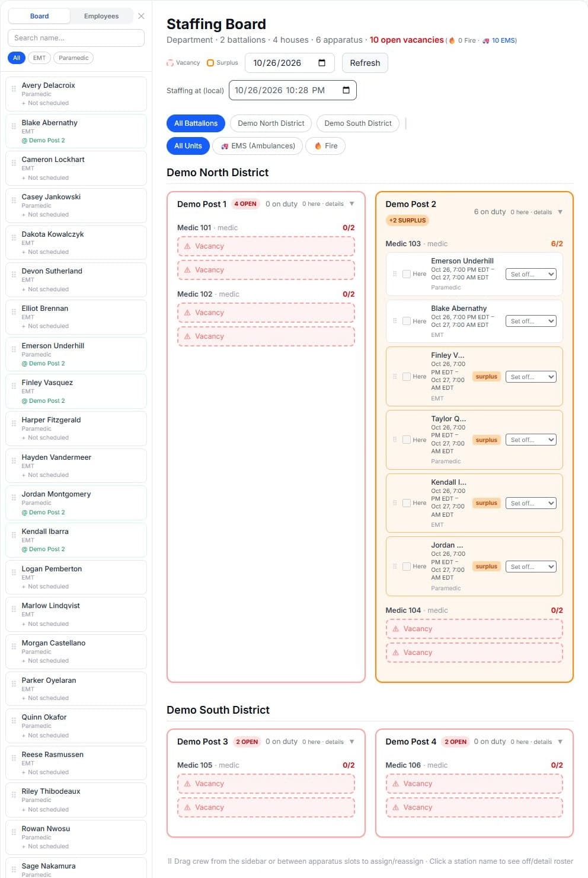Click warning icon on first Medic 104 vacancy
The width and height of the screenshot is (588, 878).
[x=396, y=629]
